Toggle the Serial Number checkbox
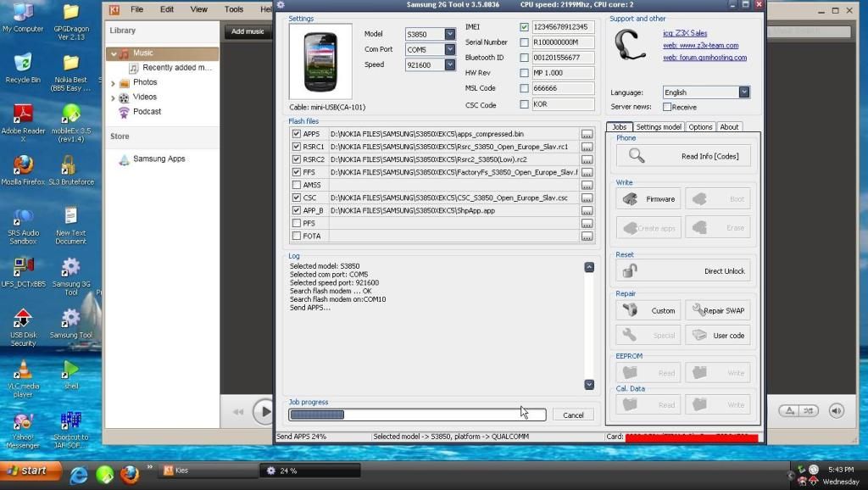Screen dimensions: 868x490 pos(524,42)
